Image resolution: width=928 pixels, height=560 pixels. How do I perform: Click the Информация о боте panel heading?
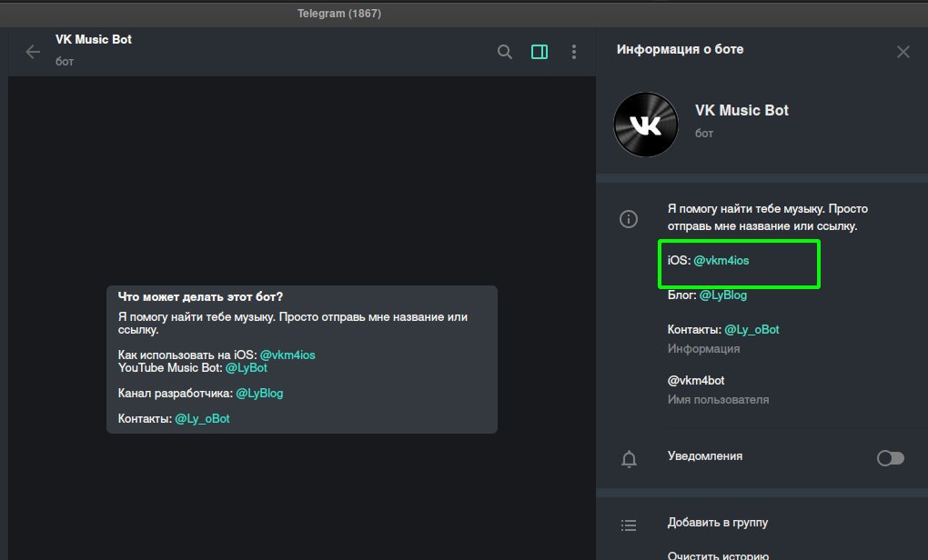coord(680,50)
